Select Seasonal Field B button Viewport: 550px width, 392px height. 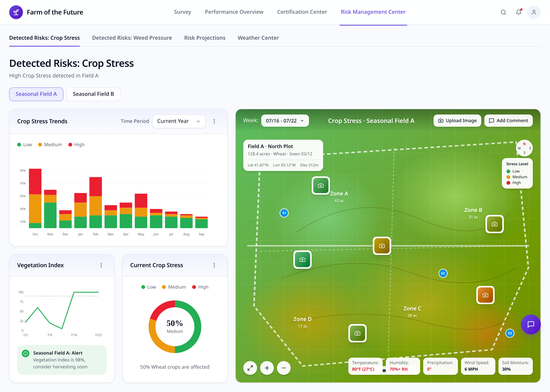tap(93, 94)
